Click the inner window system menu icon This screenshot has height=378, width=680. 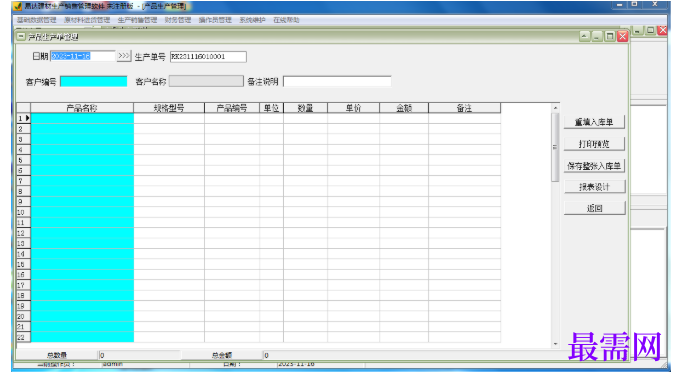click(x=21, y=37)
